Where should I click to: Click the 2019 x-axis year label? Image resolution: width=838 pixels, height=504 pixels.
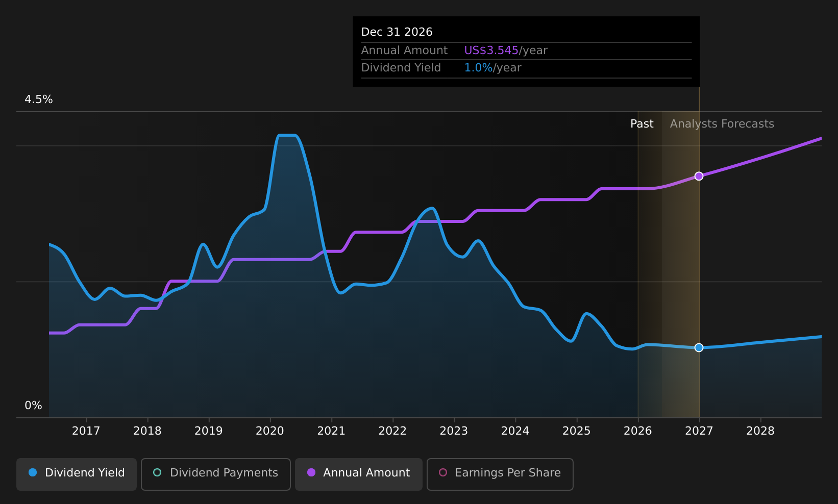[x=209, y=431]
